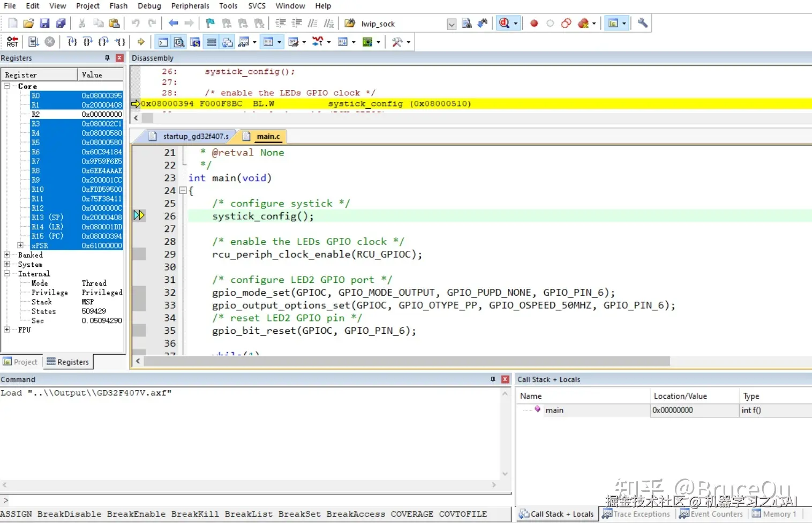Screen dimensions: 812x523
Task: Expand the FPU registers tree node
Action: click(x=7, y=330)
